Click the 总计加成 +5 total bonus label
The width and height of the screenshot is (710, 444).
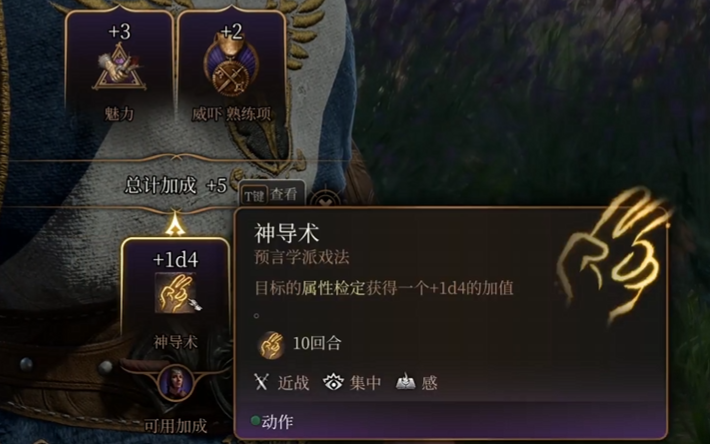point(175,186)
